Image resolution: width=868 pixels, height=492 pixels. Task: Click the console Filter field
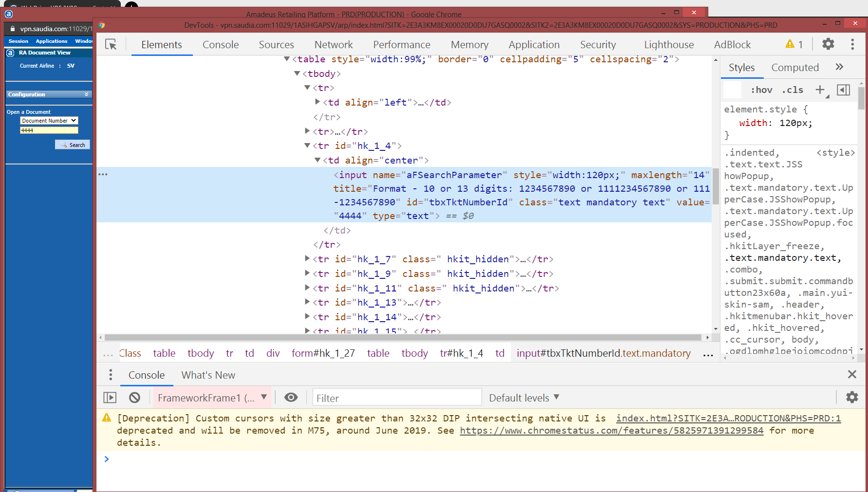tap(397, 398)
